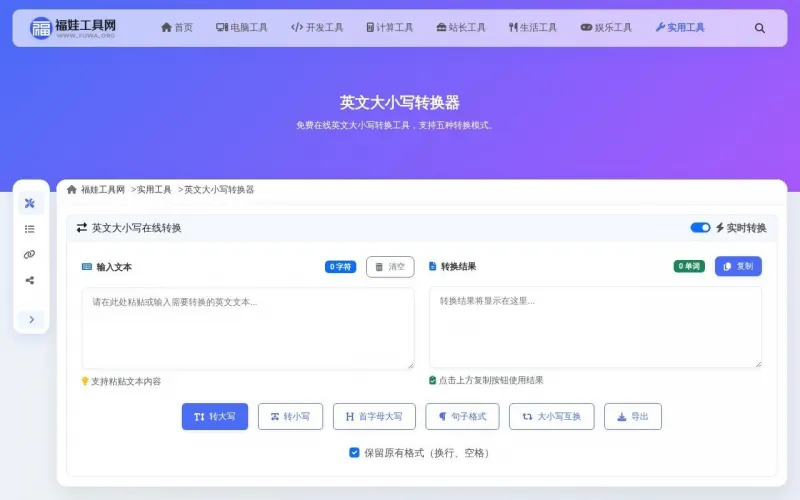800x500 pixels.
Task: Click the lightbulb icon beside 支持粘贴文本内容
Action: [x=85, y=381]
